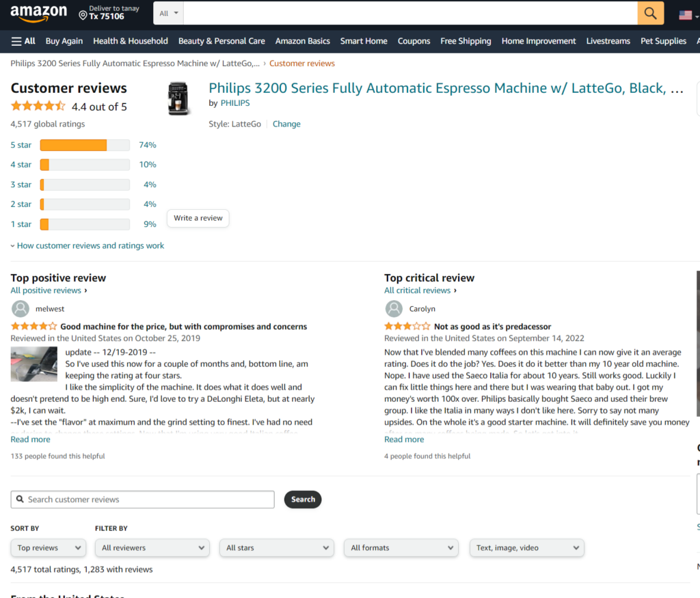Click four-star rating on melwest's review
This screenshot has height=598, width=700.
(x=34, y=326)
